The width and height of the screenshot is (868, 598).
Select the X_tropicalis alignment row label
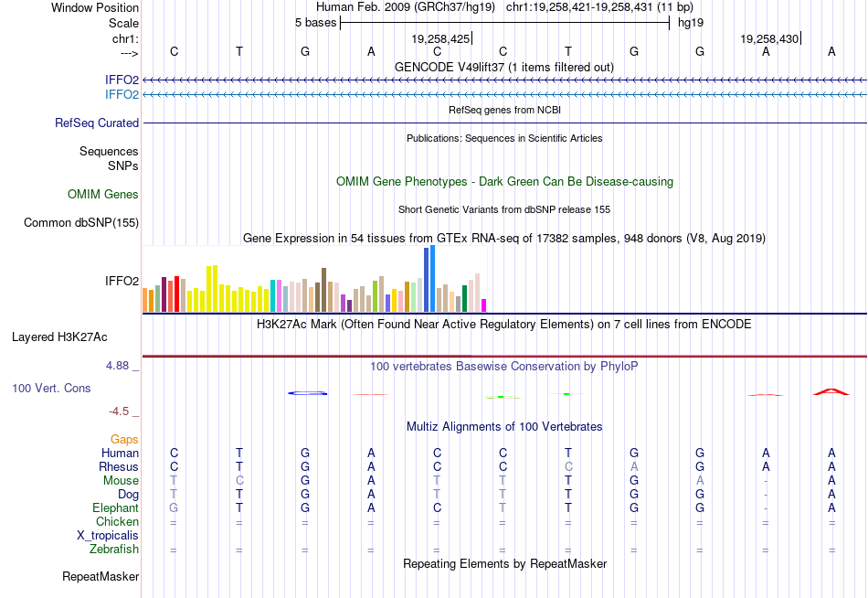108,536
